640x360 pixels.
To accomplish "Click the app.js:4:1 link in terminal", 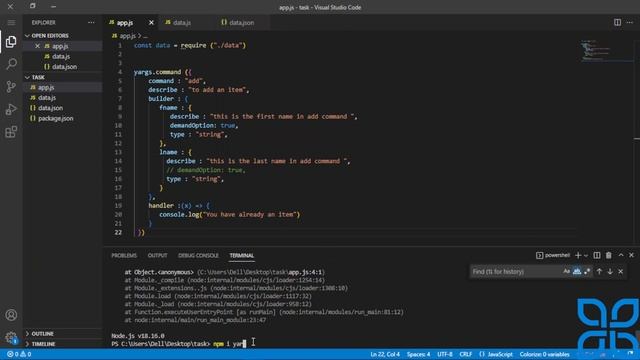I will click(x=306, y=272).
